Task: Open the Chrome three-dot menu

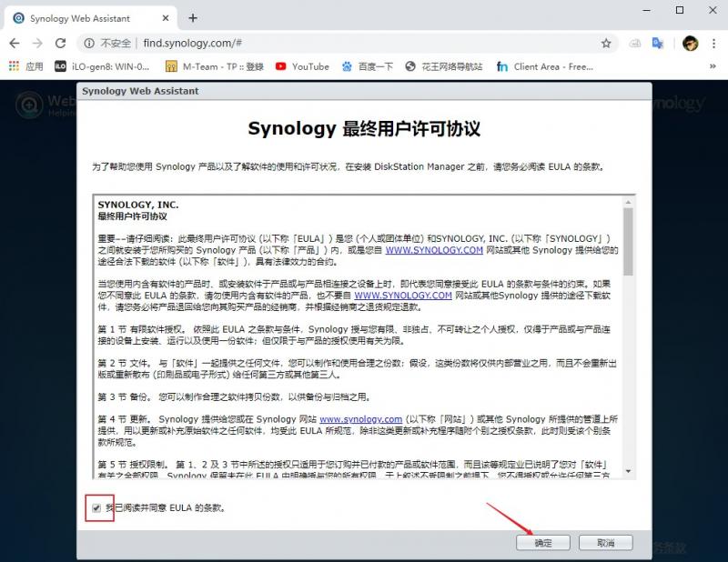Action: pyautogui.click(x=713, y=43)
